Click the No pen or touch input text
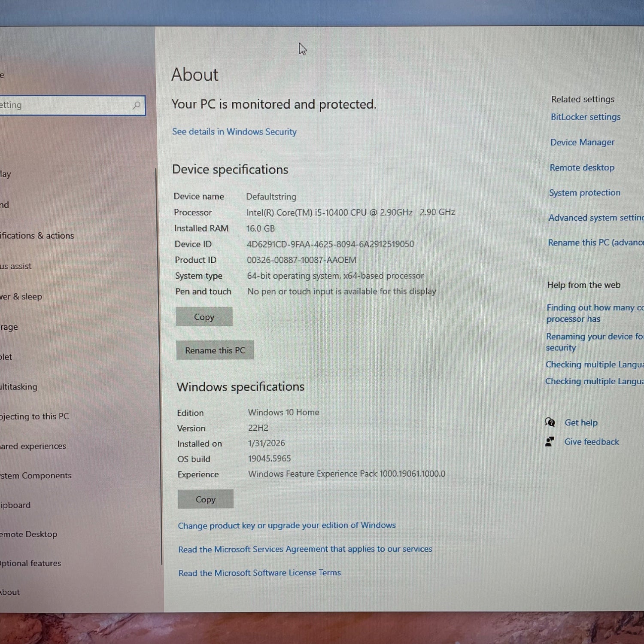 [x=342, y=291]
